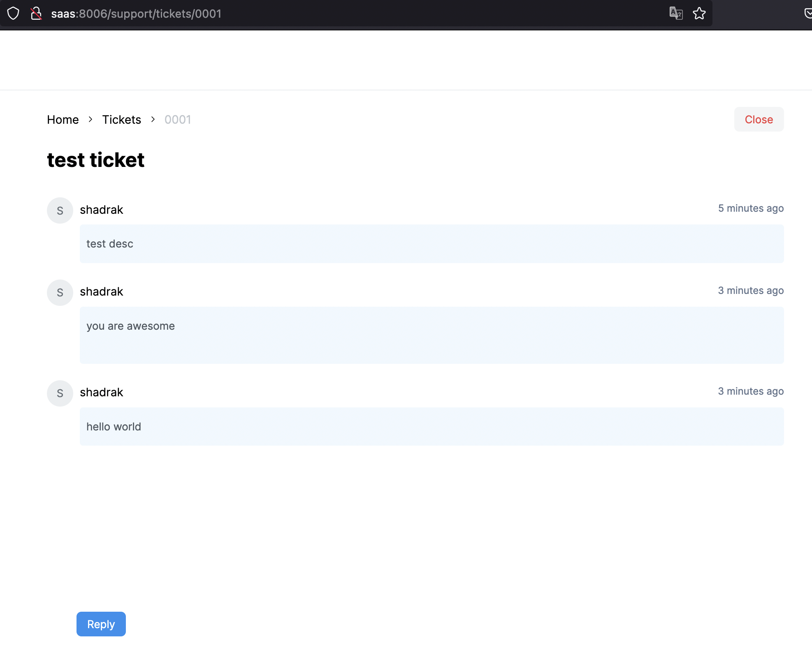Click the bookmark star icon
This screenshot has height=652, width=812.
[x=699, y=13]
